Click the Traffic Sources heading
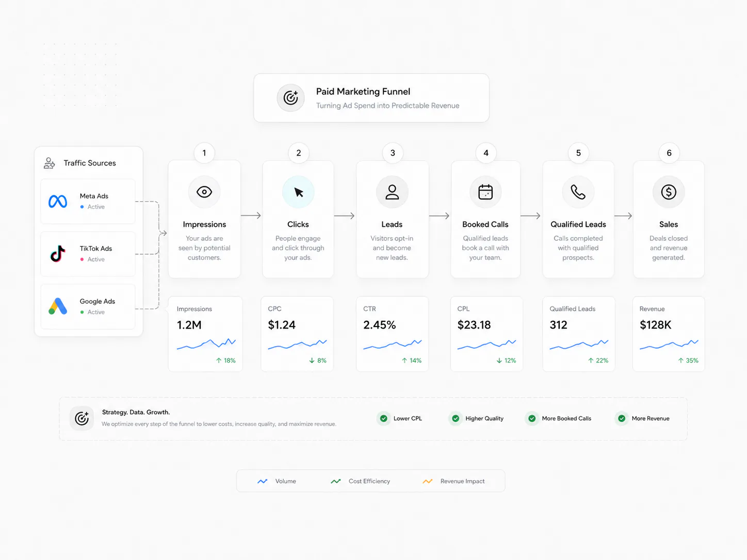Image resolution: width=747 pixels, height=560 pixels. pos(90,163)
